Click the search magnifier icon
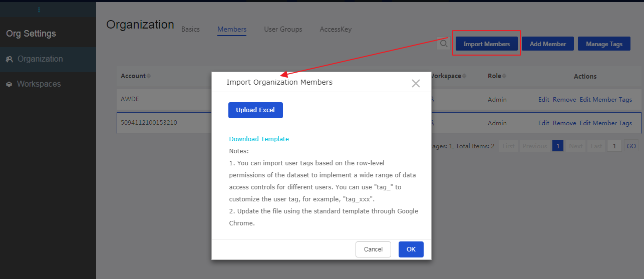This screenshot has height=279, width=644. click(x=444, y=44)
